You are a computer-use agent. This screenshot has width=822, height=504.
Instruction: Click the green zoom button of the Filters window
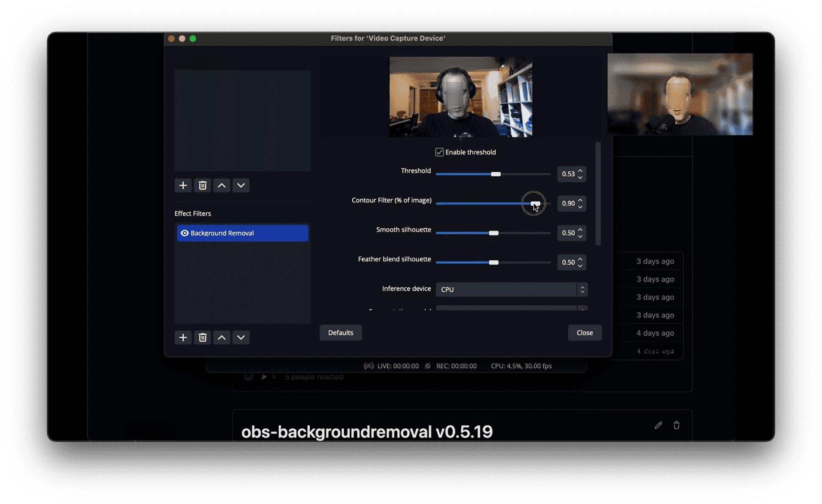(x=193, y=38)
